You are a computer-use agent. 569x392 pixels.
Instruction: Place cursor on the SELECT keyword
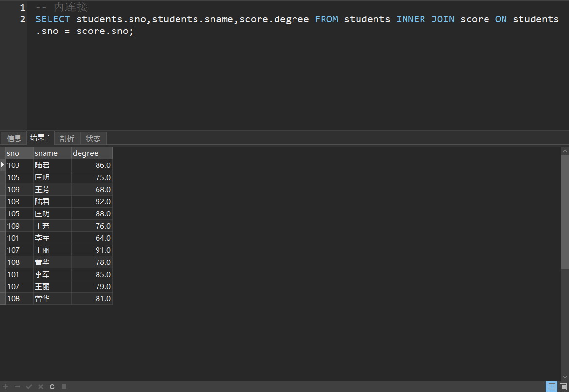[x=52, y=19]
